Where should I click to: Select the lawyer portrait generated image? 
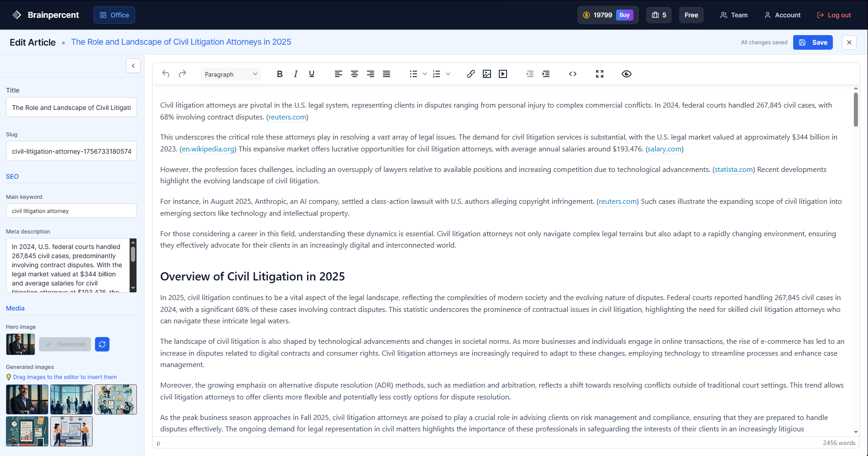[x=27, y=399]
